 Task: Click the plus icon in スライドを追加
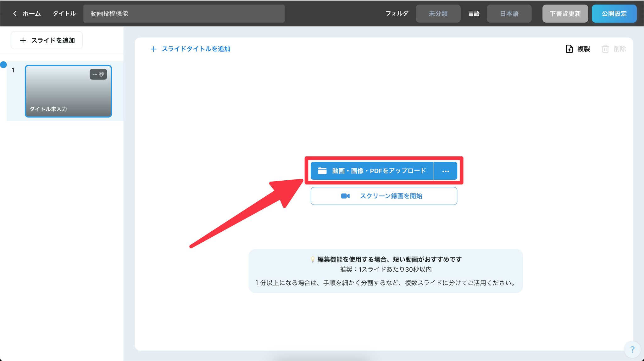point(23,40)
